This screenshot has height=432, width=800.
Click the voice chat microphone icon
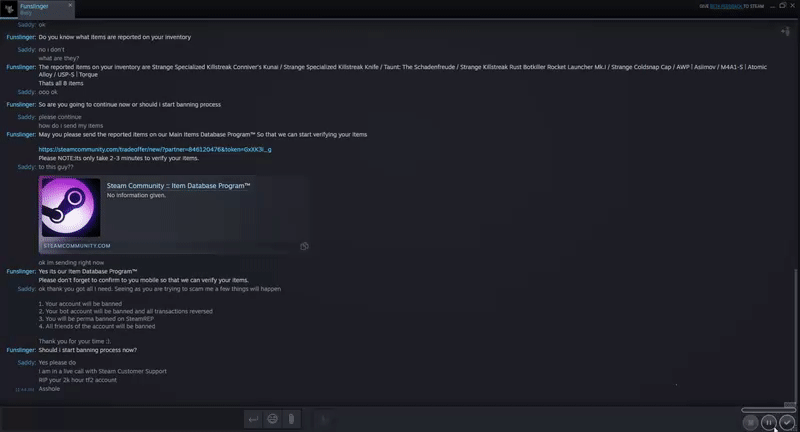[323, 419]
